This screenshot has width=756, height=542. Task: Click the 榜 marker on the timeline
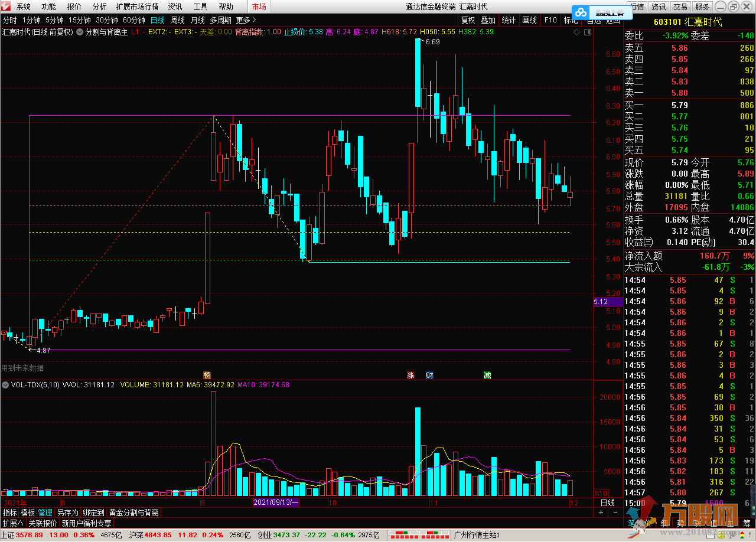(207, 375)
